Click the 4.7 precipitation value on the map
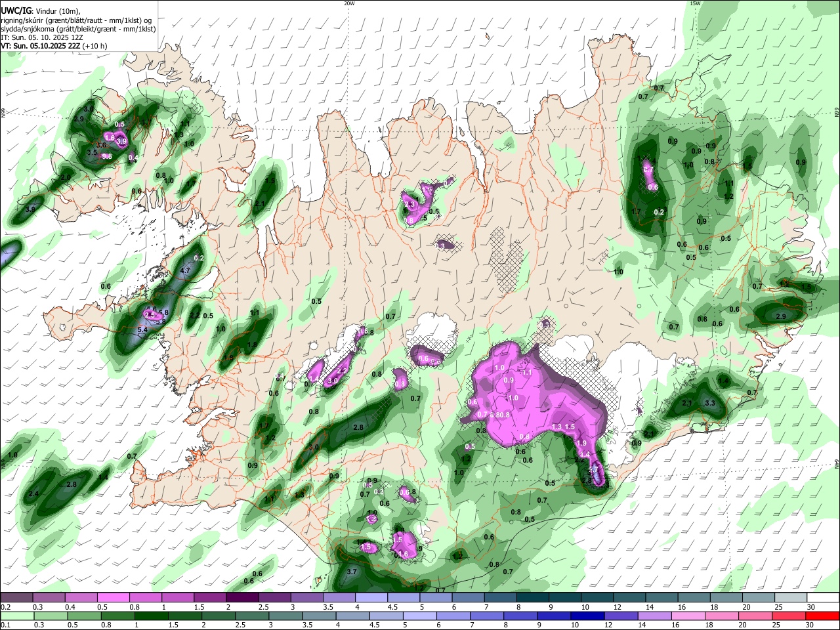The image size is (840, 630). tap(184, 270)
